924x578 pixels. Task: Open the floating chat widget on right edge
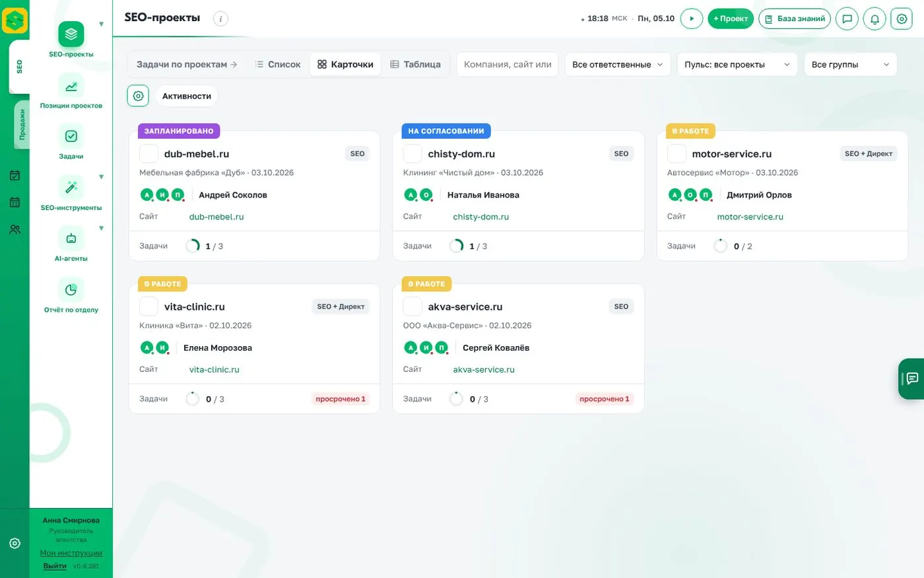point(911,379)
